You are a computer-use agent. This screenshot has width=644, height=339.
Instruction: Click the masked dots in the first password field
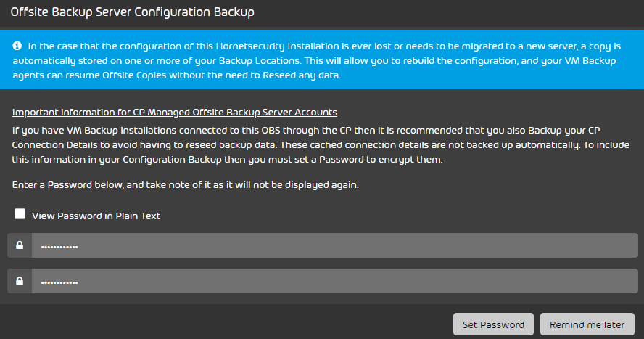59,247
